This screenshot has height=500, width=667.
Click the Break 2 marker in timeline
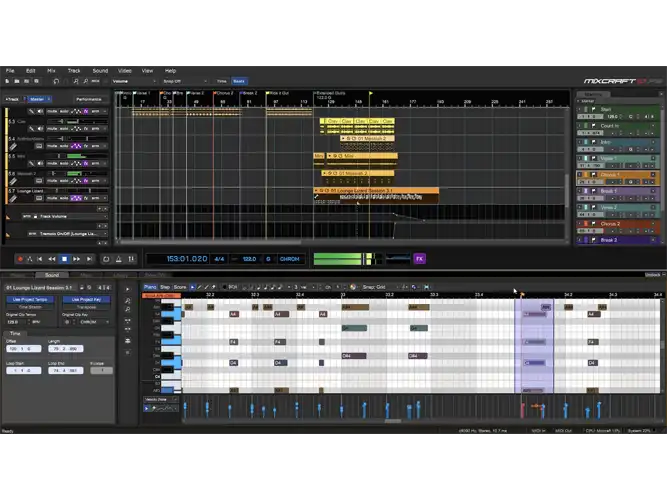tap(249, 93)
